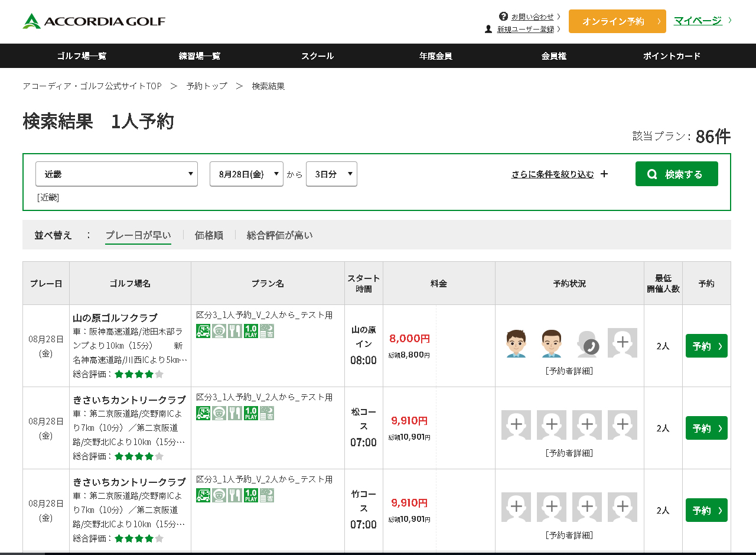Click the 検索する search button
Image resolution: width=756 pixels, height=555 pixels.
(x=677, y=174)
